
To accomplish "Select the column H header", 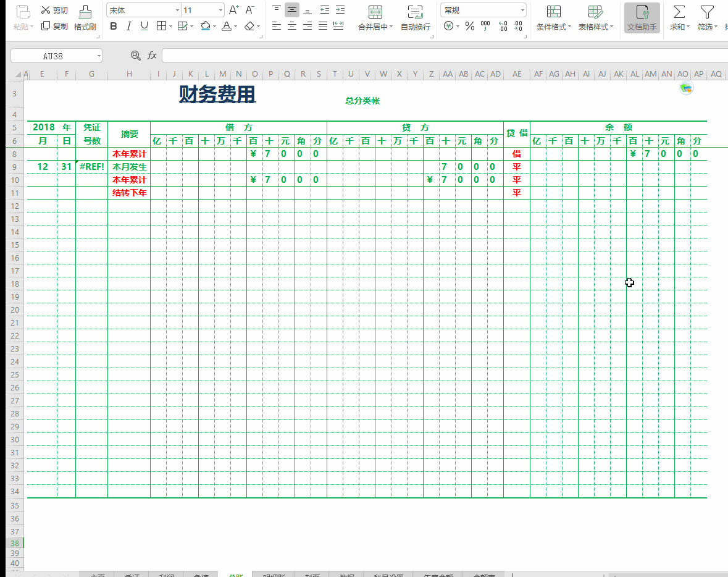I will (129, 74).
